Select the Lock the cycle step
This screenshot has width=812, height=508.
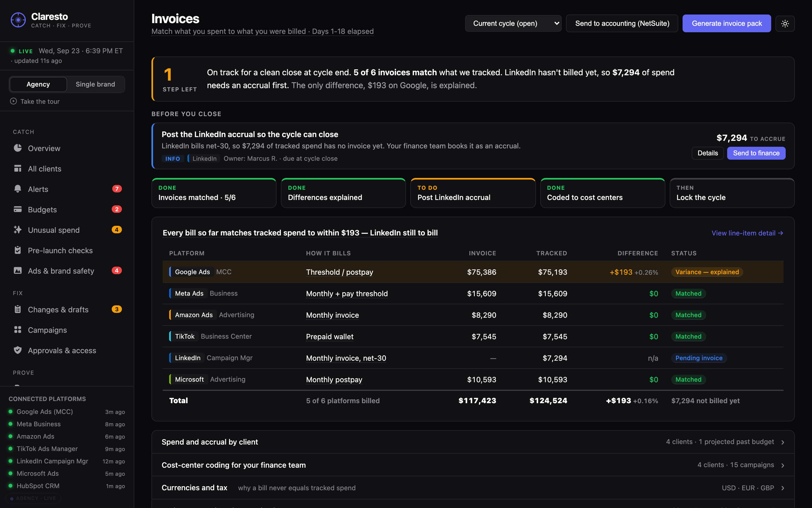(732, 193)
